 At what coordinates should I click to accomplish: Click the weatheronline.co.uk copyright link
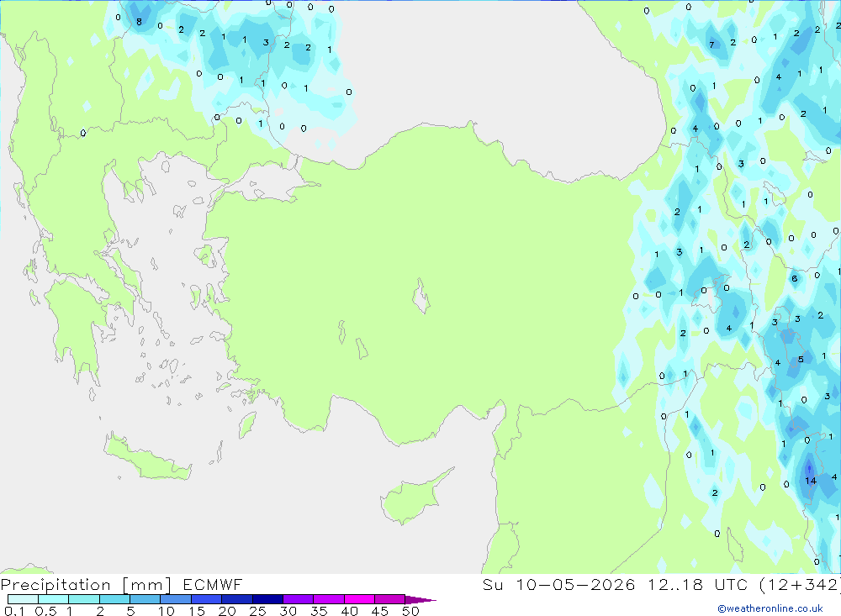(770, 608)
